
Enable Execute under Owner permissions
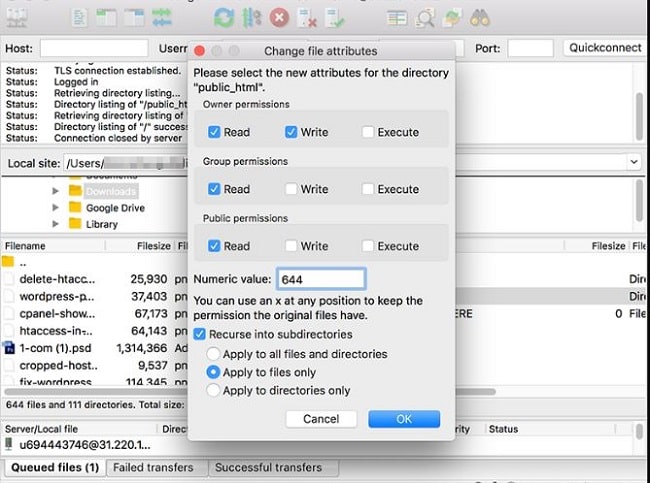[368, 132]
